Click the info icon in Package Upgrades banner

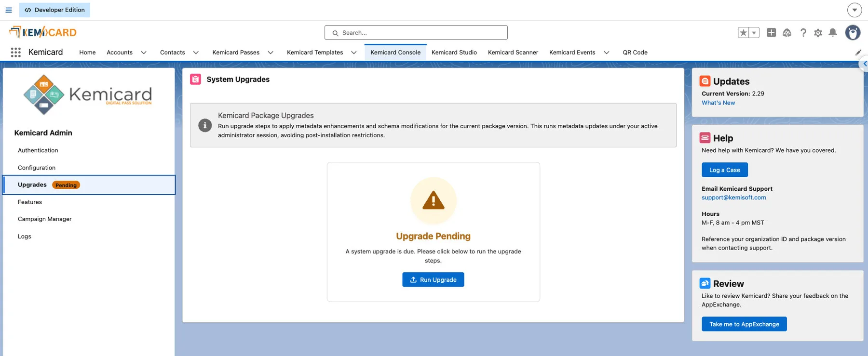205,125
